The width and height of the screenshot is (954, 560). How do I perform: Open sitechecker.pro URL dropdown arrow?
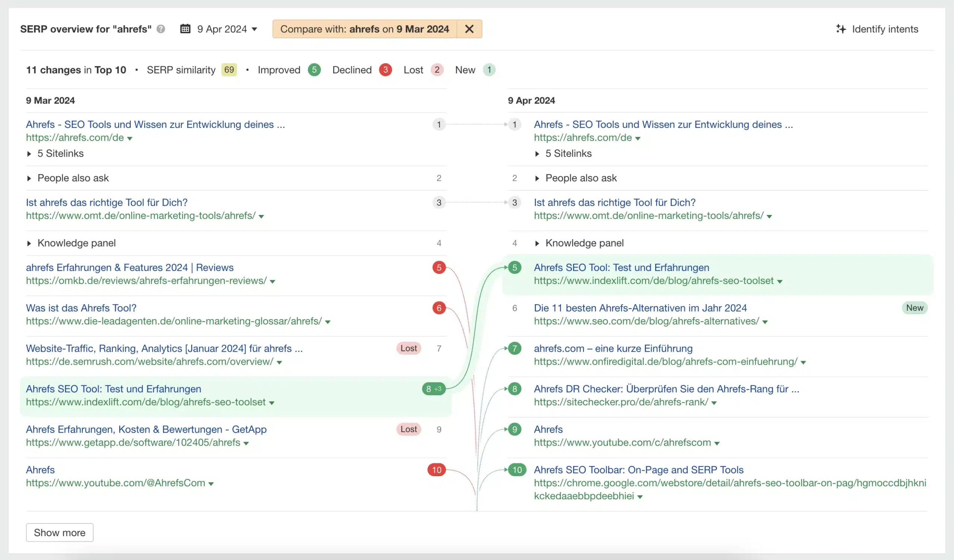714,403
